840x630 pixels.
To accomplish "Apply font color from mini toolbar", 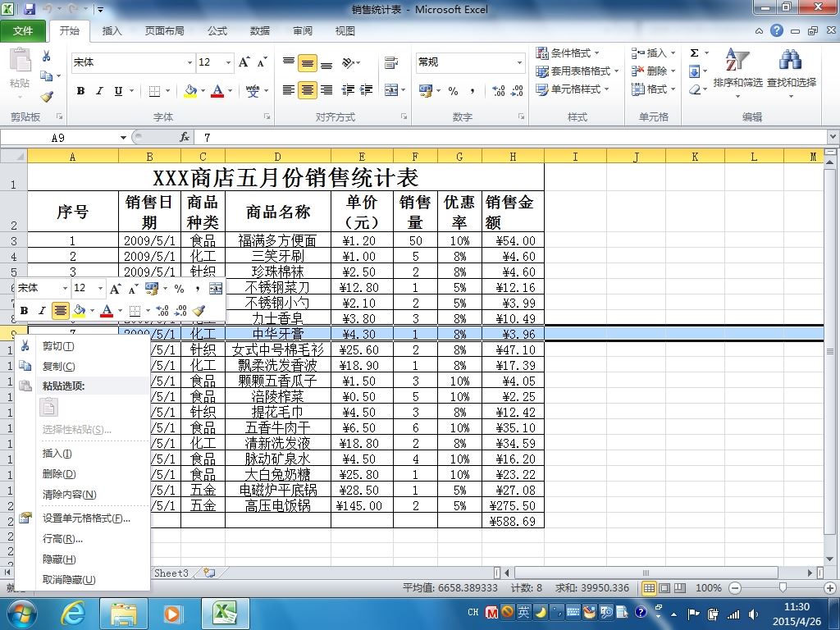I will (x=107, y=310).
